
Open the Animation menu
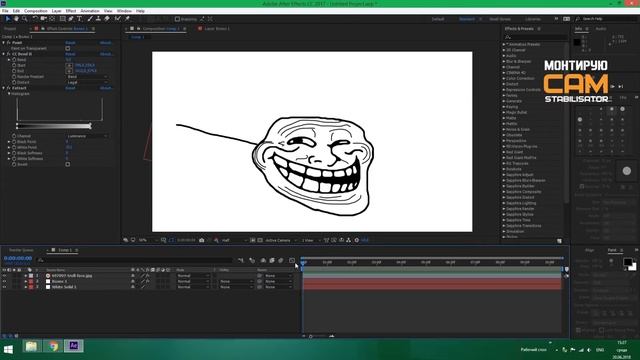[x=90, y=11]
